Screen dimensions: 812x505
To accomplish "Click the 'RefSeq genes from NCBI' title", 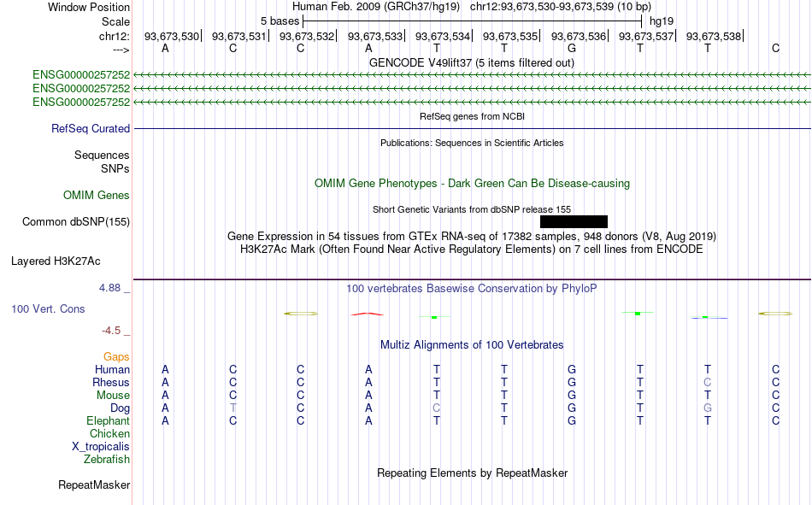I will (x=473, y=116).
